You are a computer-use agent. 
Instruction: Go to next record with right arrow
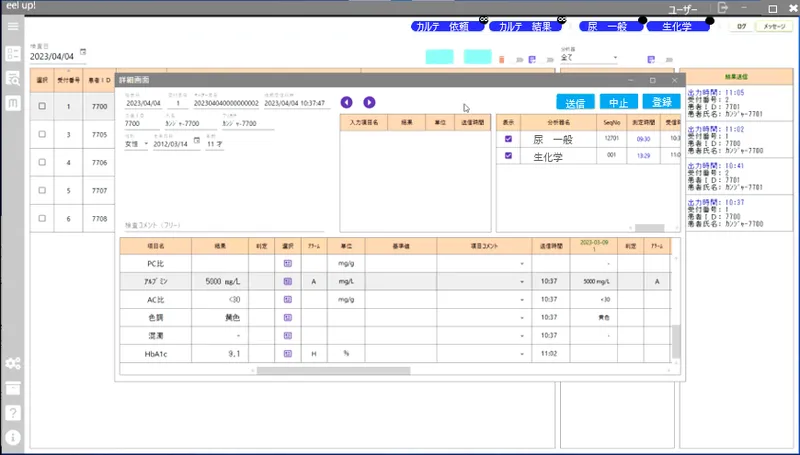coord(369,102)
